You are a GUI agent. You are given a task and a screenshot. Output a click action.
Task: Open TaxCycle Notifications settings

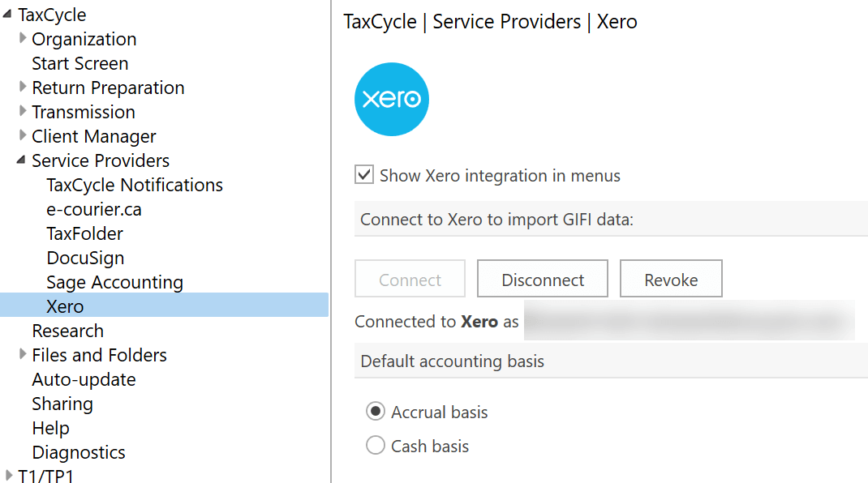(x=135, y=186)
